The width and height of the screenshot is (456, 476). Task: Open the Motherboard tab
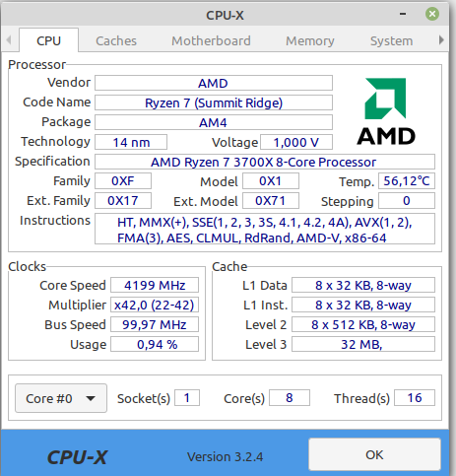click(211, 40)
